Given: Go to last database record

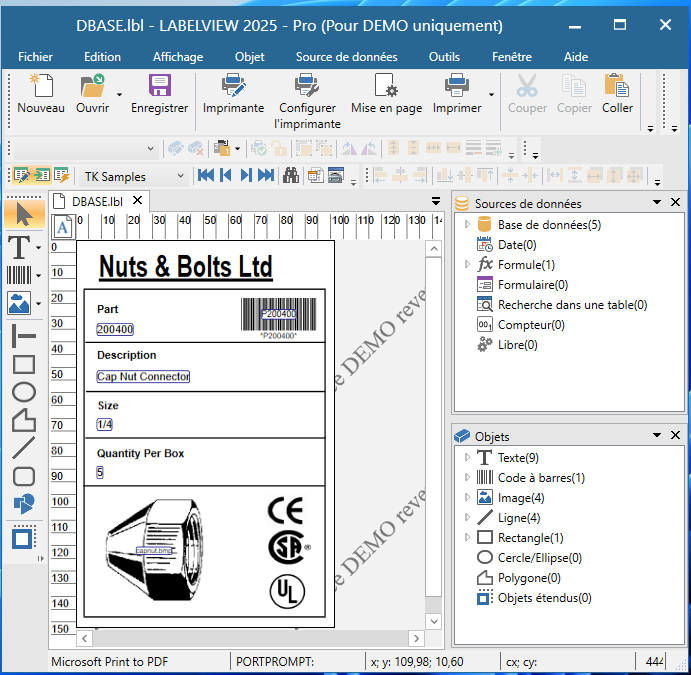Looking at the screenshot, I should 266,175.
